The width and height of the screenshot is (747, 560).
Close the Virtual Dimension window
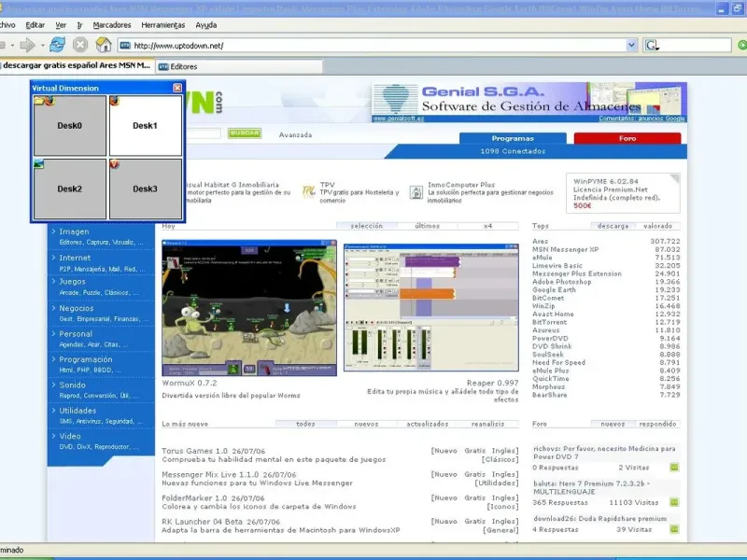click(177, 88)
